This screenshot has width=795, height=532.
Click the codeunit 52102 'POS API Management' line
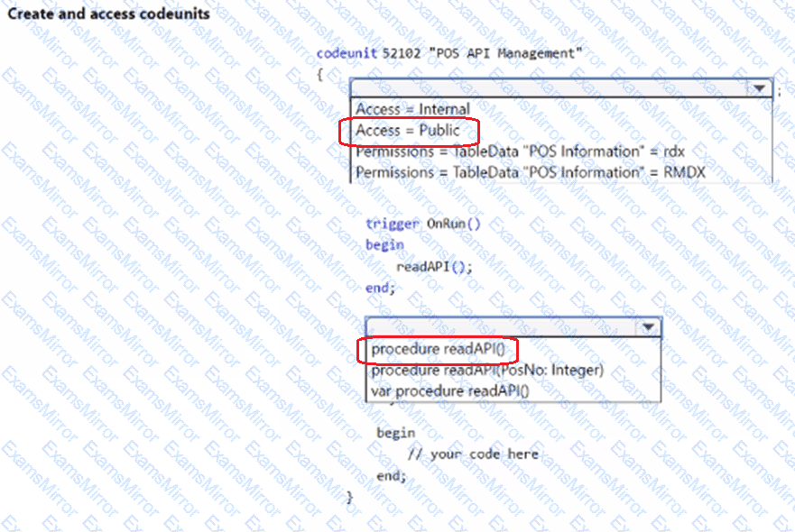[449, 54]
